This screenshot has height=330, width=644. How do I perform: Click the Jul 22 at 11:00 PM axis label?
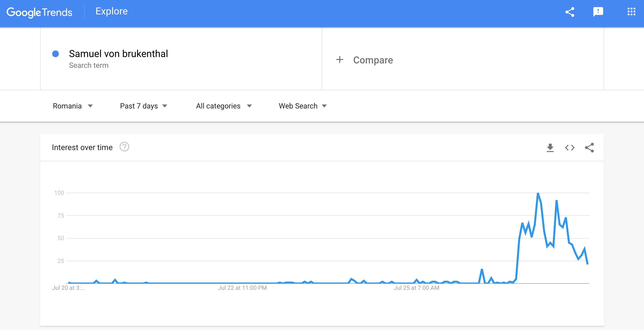pos(242,288)
